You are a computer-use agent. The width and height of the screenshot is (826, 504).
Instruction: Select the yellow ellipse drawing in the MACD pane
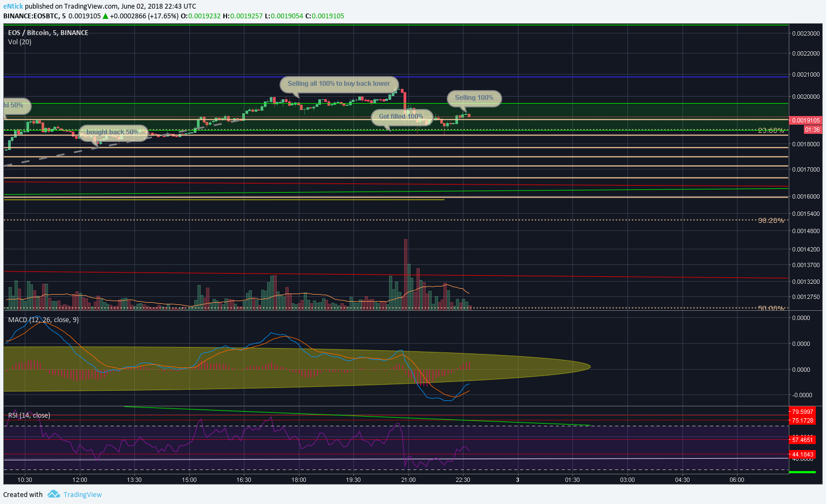297,369
